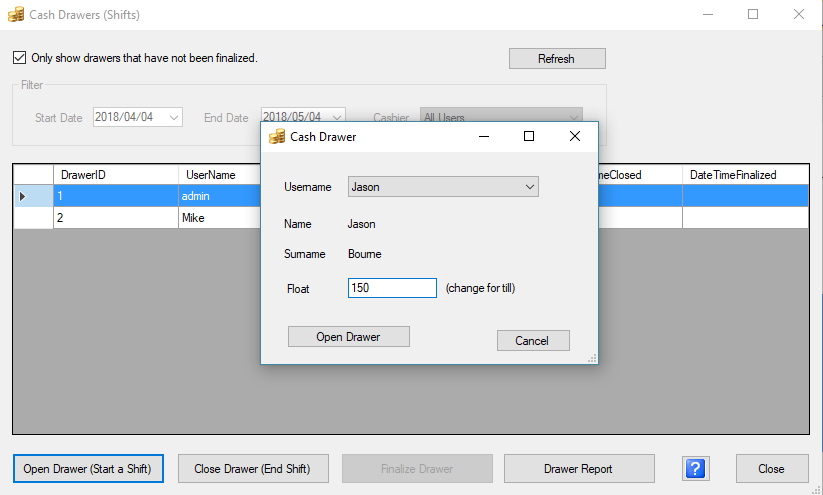Click the main window coins title icon
823x495 pixels.
pyautogui.click(x=15, y=14)
